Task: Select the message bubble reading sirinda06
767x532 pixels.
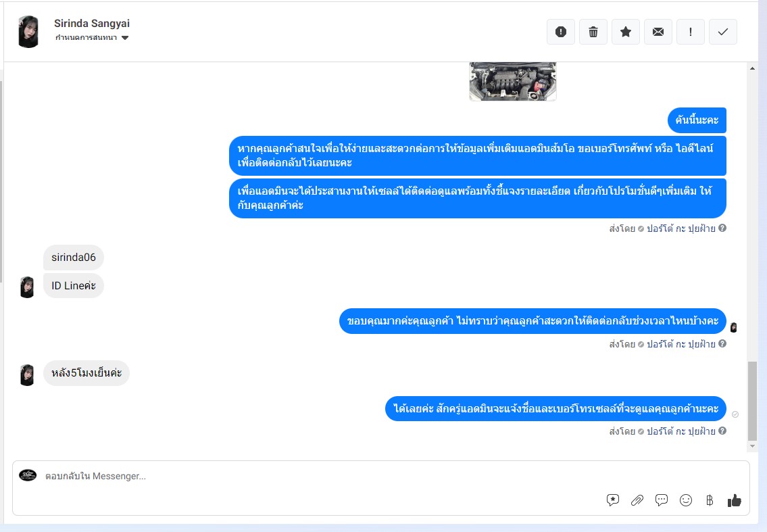Action: tap(74, 258)
